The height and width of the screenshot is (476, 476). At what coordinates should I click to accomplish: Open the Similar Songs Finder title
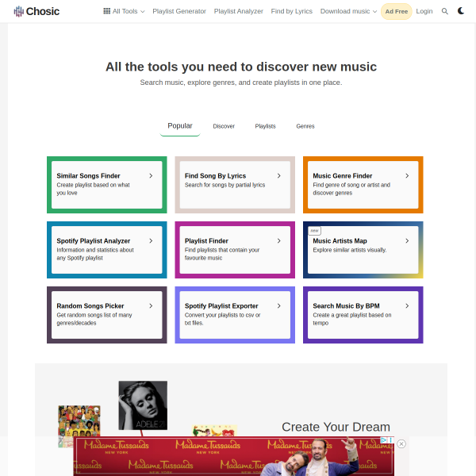pos(88,176)
